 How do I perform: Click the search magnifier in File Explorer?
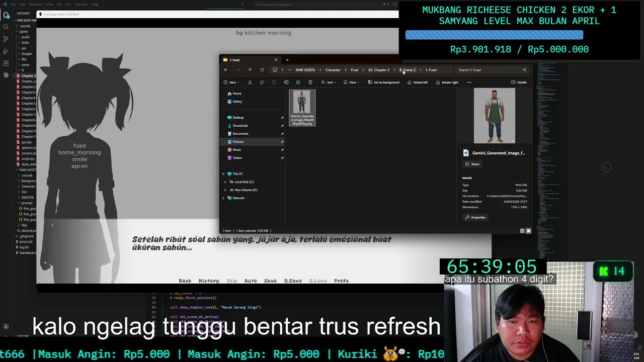pos(524,70)
